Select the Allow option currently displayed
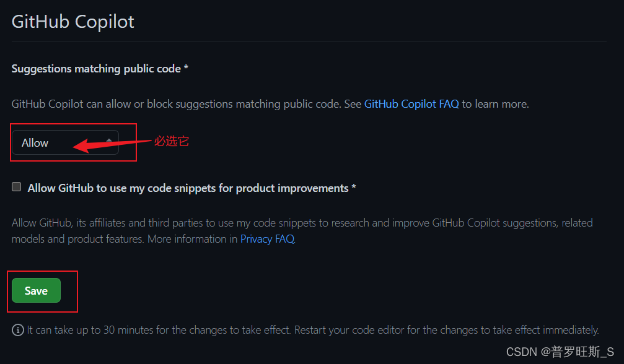The height and width of the screenshot is (364, 624). pos(34,142)
